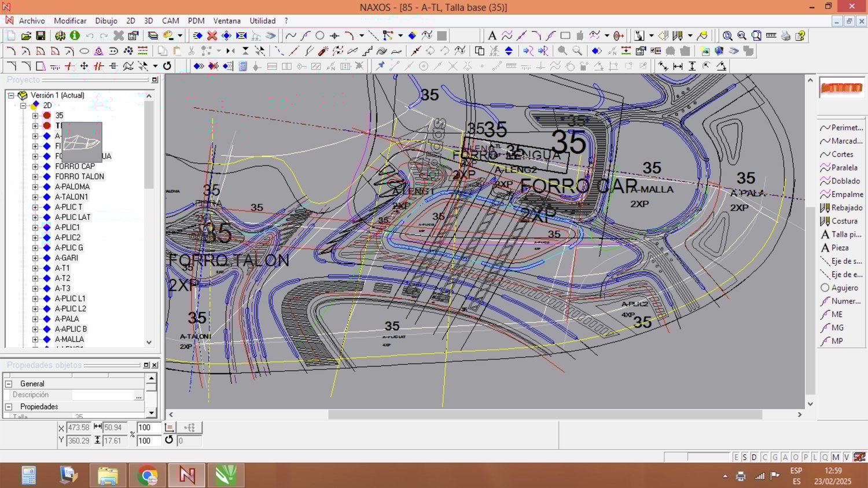This screenshot has width=868, height=488.
Task: Select the move cross-arrows tool
Action: pyautogui.click(x=84, y=66)
